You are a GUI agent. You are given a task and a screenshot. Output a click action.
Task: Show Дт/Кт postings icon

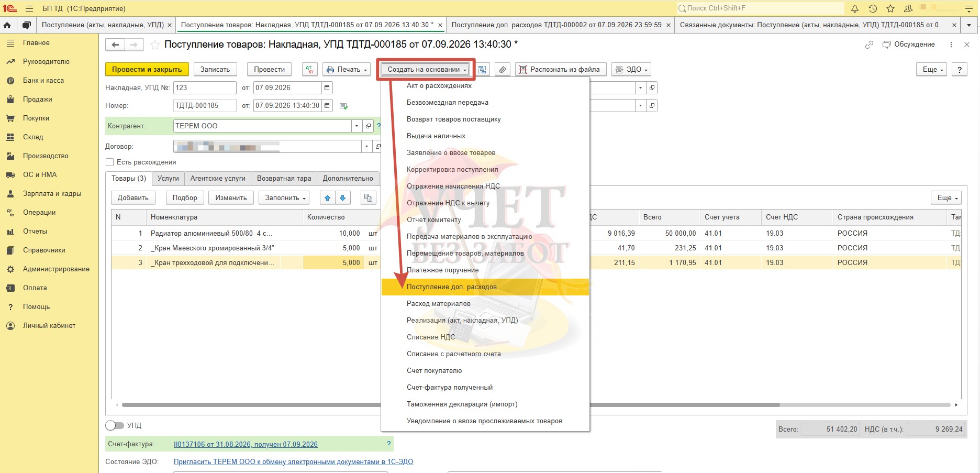(x=310, y=69)
